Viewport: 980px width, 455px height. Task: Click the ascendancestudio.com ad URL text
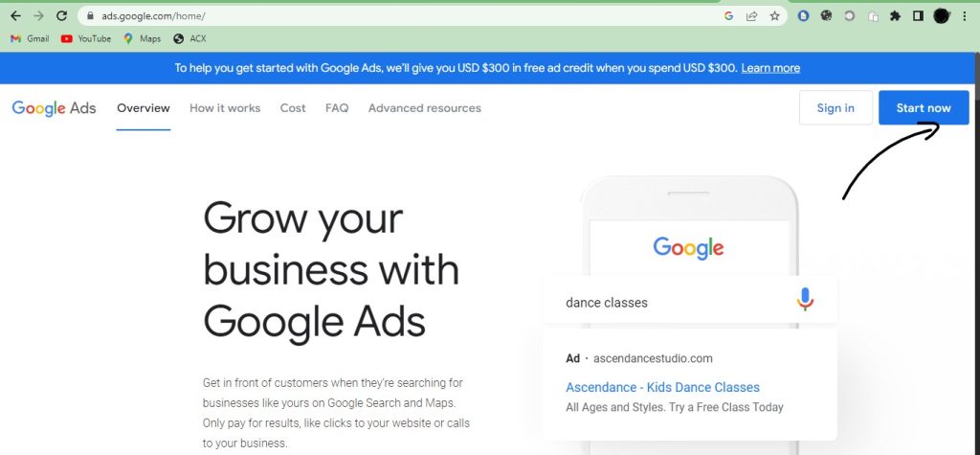point(653,358)
